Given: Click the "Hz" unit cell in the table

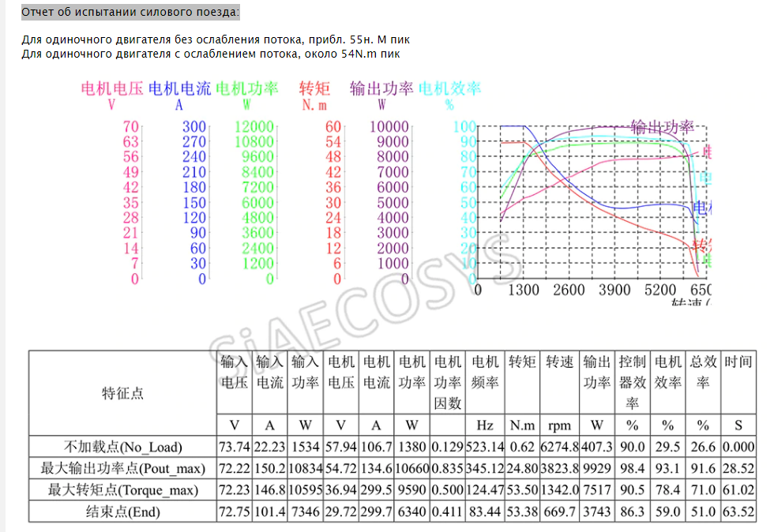Looking at the screenshot, I should tap(485, 425).
